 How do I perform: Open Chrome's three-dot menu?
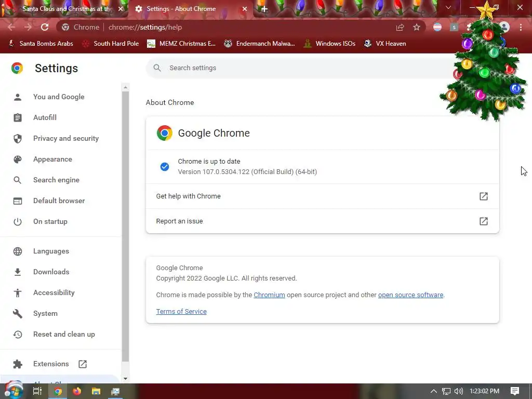(521, 27)
